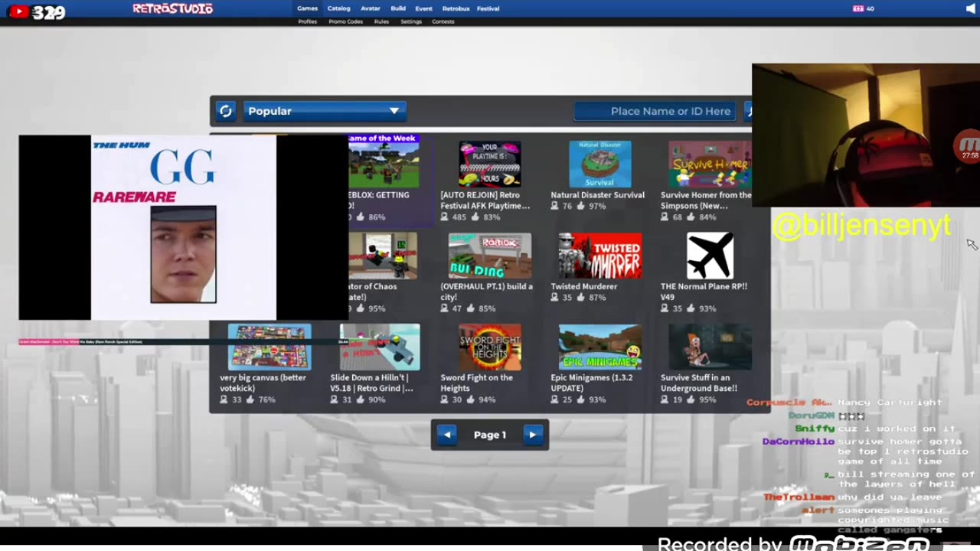The image size is (980, 551).
Task: Open the Event menu
Action: (423, 8)
